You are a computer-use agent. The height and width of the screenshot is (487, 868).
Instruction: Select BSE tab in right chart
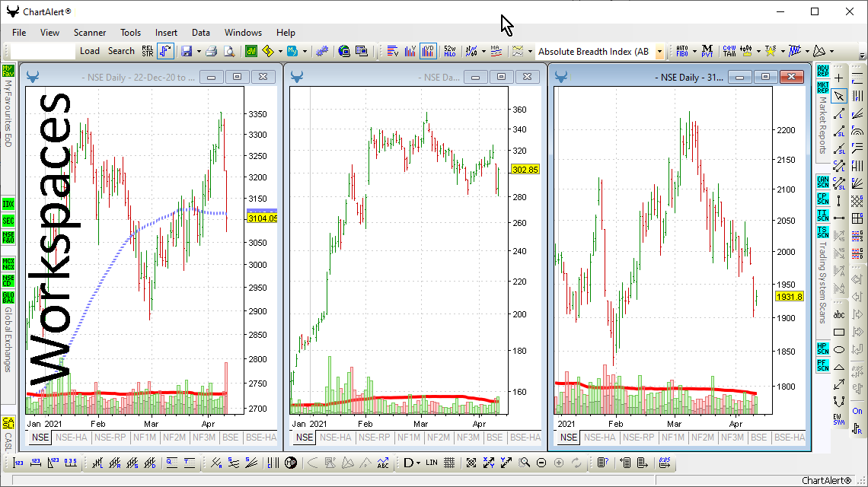click(758, 438)
